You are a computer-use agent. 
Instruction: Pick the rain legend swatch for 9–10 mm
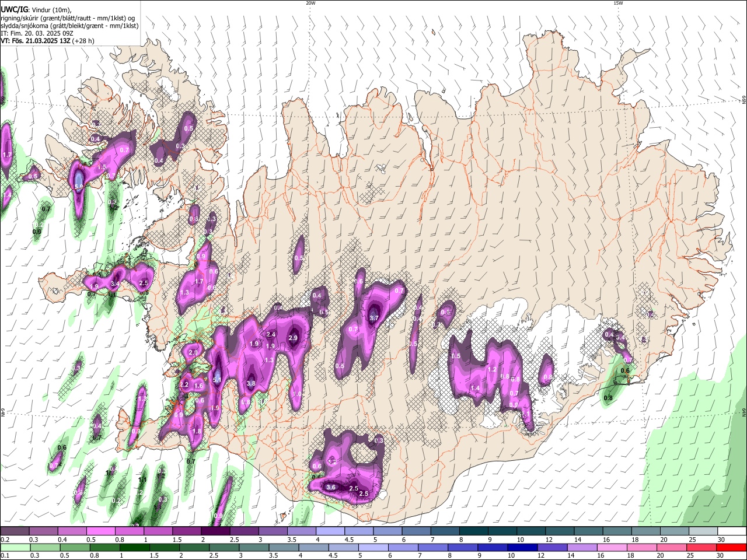pos(493,548)
